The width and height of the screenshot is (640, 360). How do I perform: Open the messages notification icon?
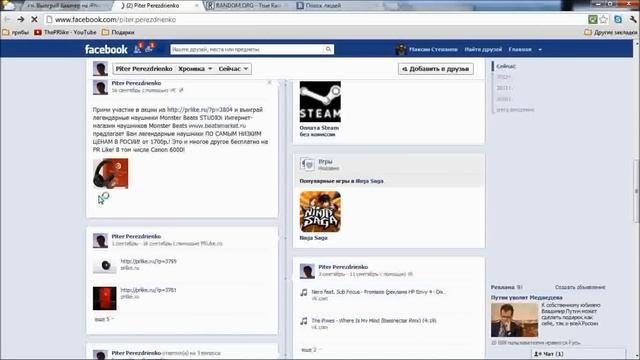tap(149, 49)
